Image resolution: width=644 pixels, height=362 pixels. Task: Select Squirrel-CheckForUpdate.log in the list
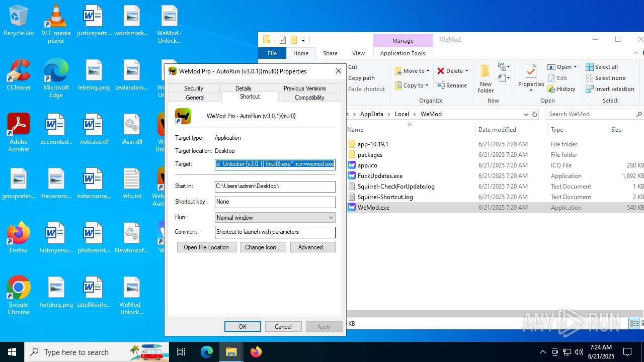[x=396, y=187]
